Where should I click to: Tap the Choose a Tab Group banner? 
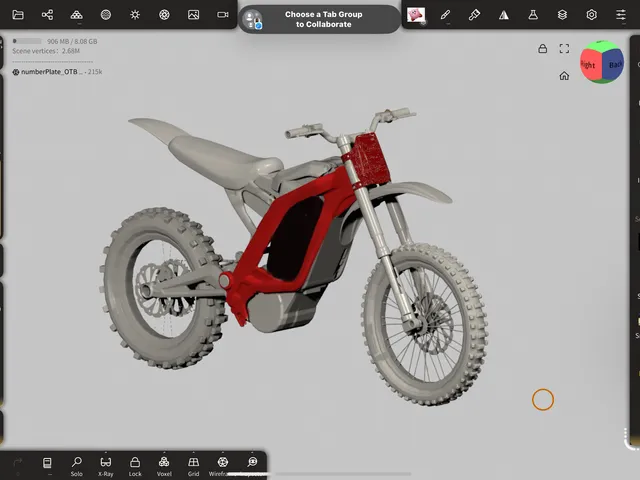pyautogui.click(x=320, y=19)
